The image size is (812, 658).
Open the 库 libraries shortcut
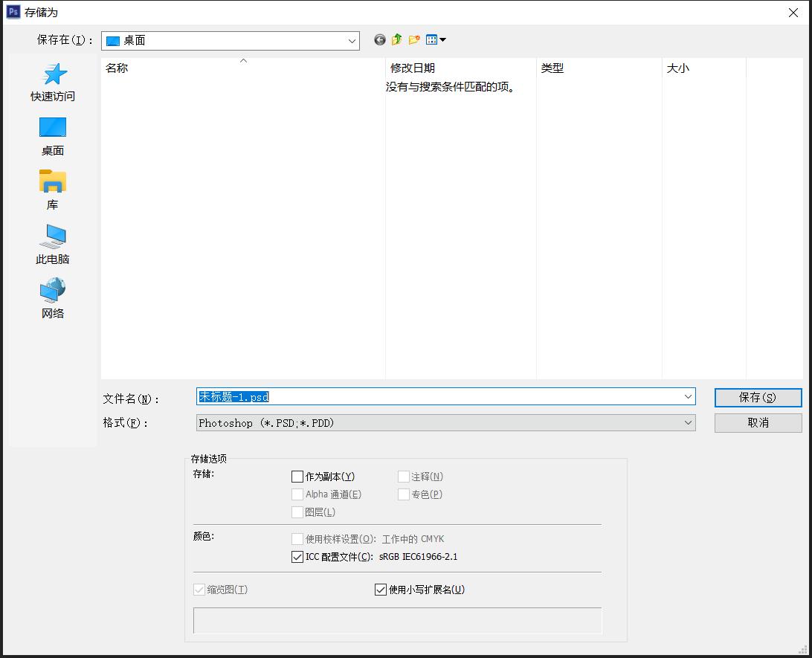[52, 190]
